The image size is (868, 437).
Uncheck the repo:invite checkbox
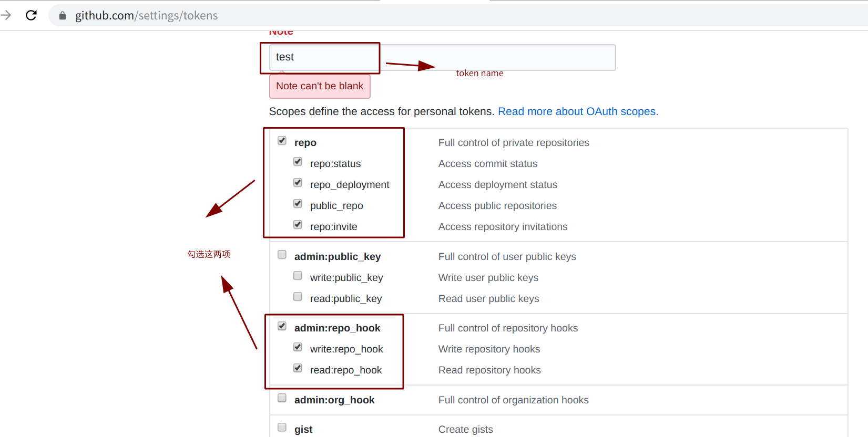298,225
